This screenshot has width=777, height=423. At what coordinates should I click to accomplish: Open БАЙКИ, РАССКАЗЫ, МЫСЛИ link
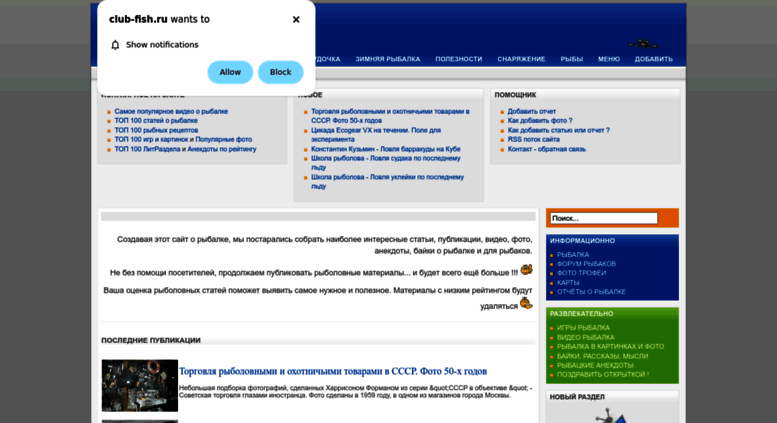[603, 356]
